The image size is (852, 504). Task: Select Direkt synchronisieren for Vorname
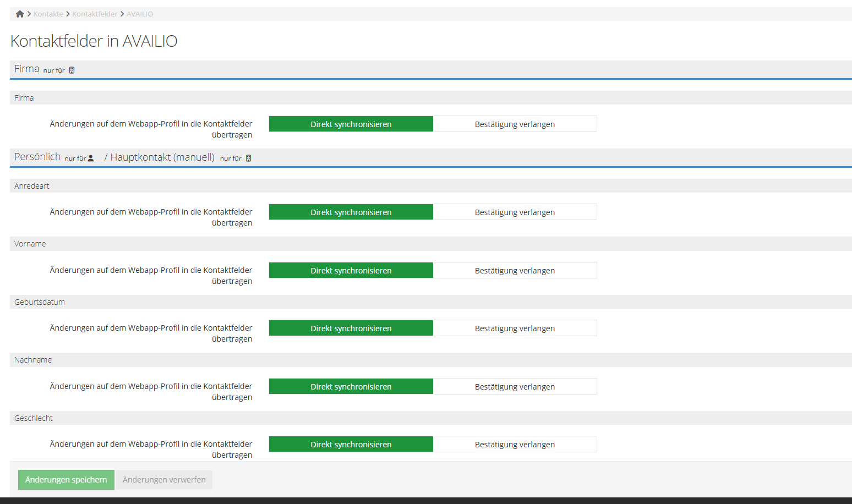(x=351, y=270)
